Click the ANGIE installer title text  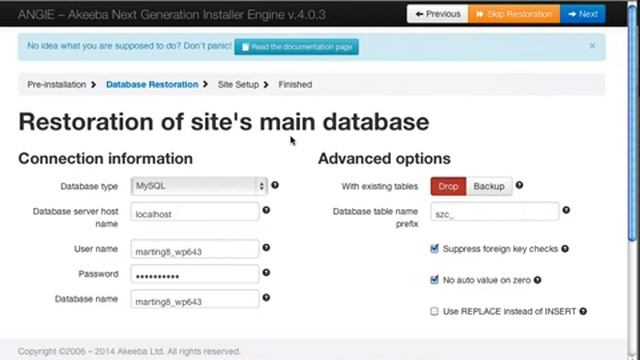pos(172,15)
